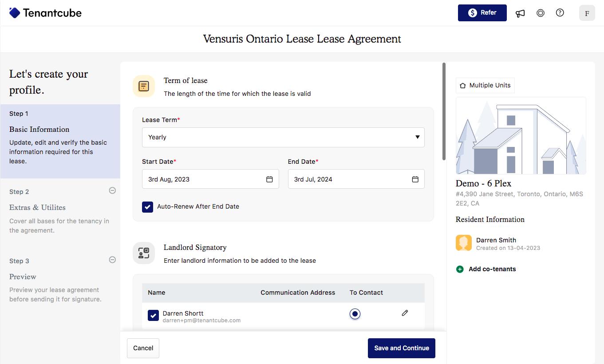The height and width of the screenshot is (364, 604).
Task: Click the Landlord Signatory section icon
Action: [x=144, y=253]
